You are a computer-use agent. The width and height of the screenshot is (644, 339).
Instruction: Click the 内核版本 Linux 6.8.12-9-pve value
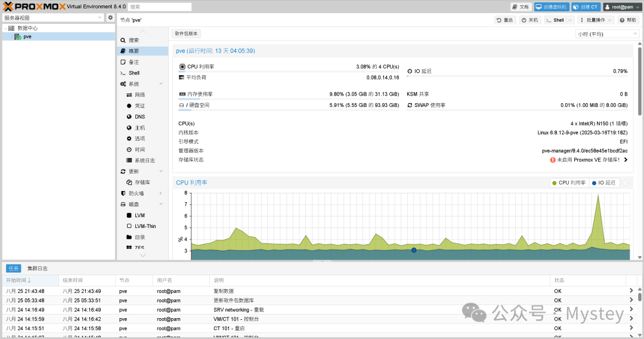point(583,132)
